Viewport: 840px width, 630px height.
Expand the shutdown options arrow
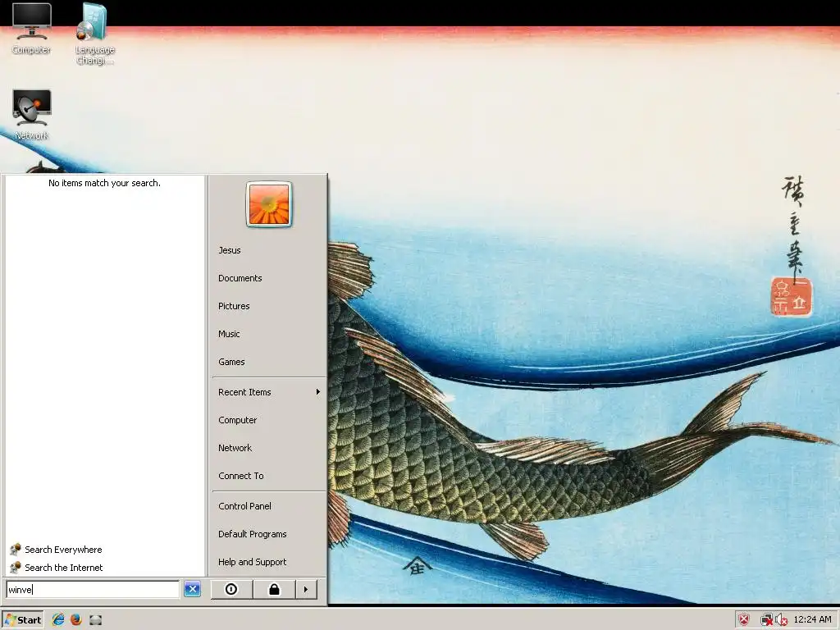pyautogui.click(x=306, y=589)
